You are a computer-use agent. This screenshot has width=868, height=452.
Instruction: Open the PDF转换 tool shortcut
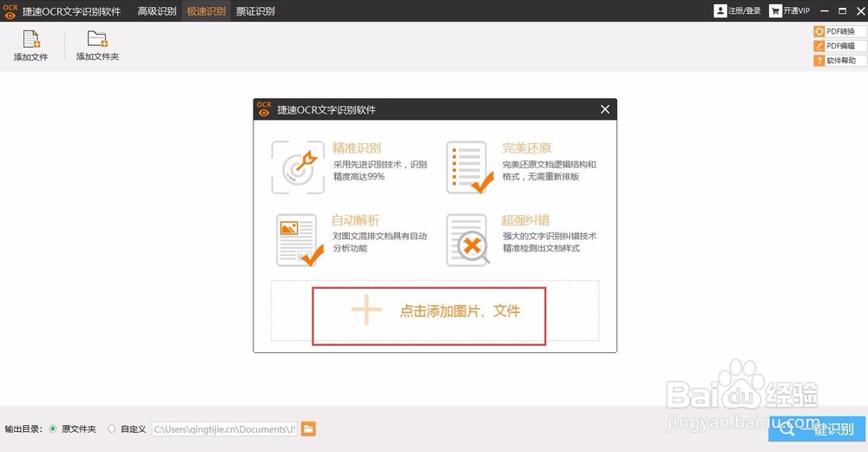(x=839, y=31)
